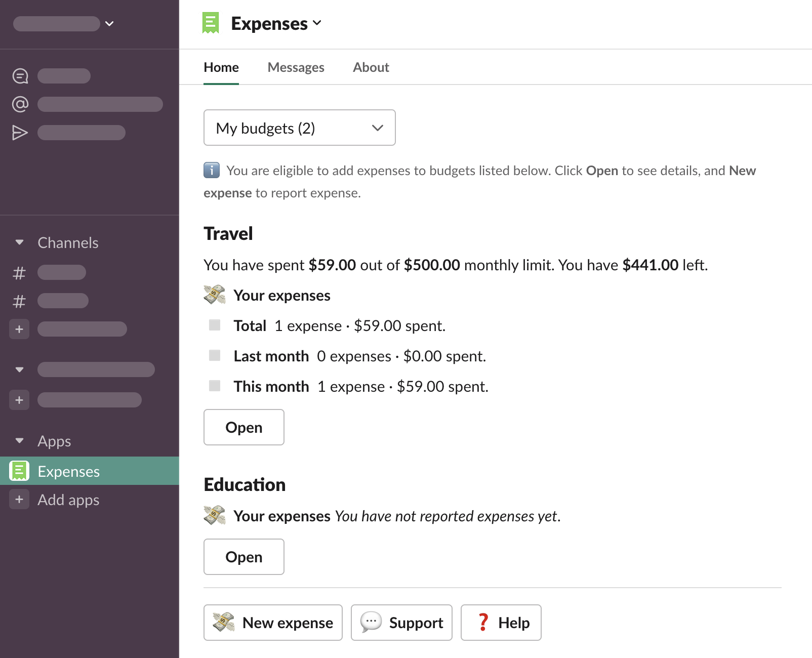Collapse the Apps section arrow
Screen dimensions: 812x658
pos(20,440)
